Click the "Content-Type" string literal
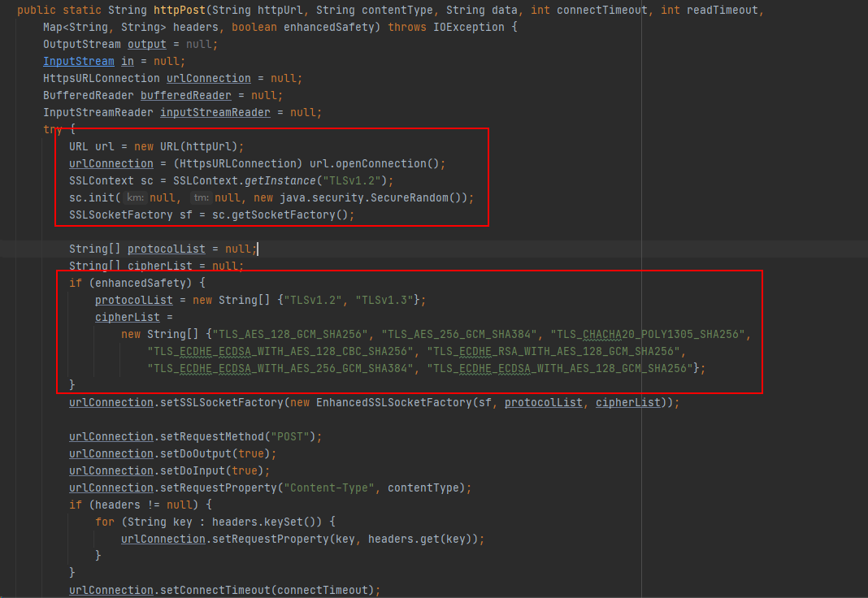Viewport: 868px width, 598px height. tap(329, 488)
